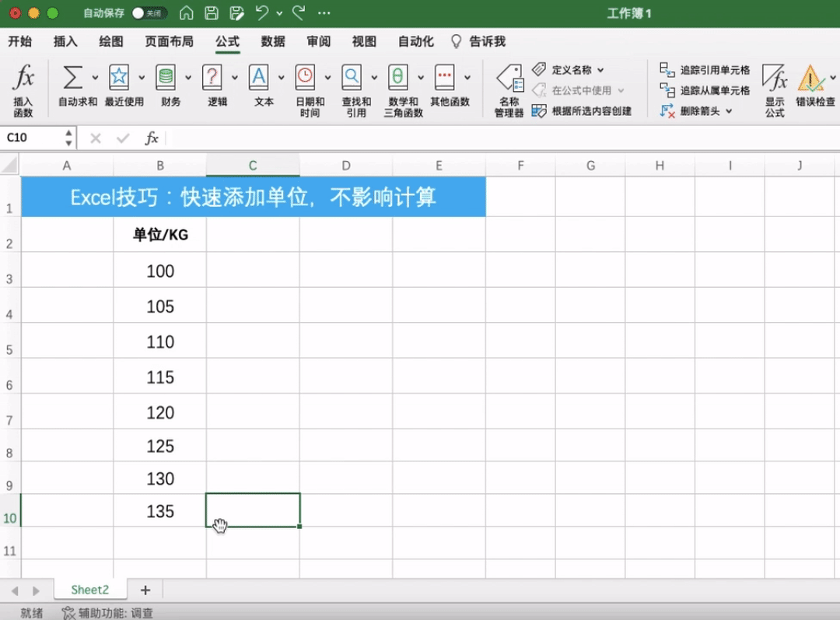This screenshot has height=620, width=840.
Task: Open the Insert (插入) tab
Action: (65, 41)
